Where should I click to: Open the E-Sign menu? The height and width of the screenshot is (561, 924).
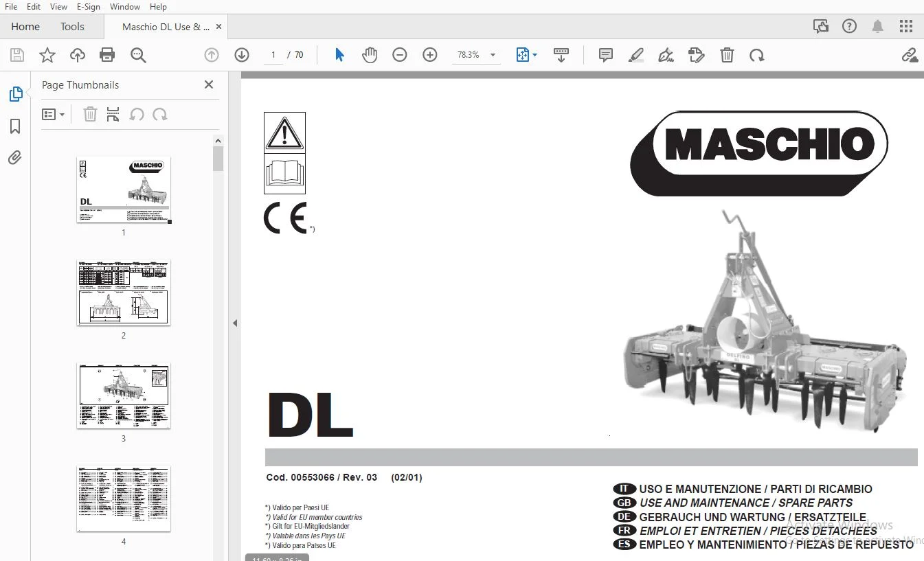coord(88,7)
